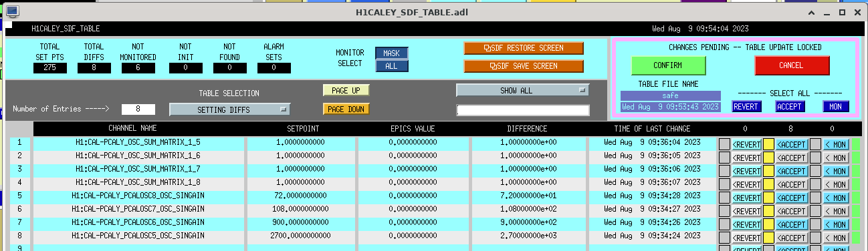Accept row 2 OSC_SUM_MATRIX_1_6 difference
The height and width of the screenshot is (251, 868).
[792, 158]
